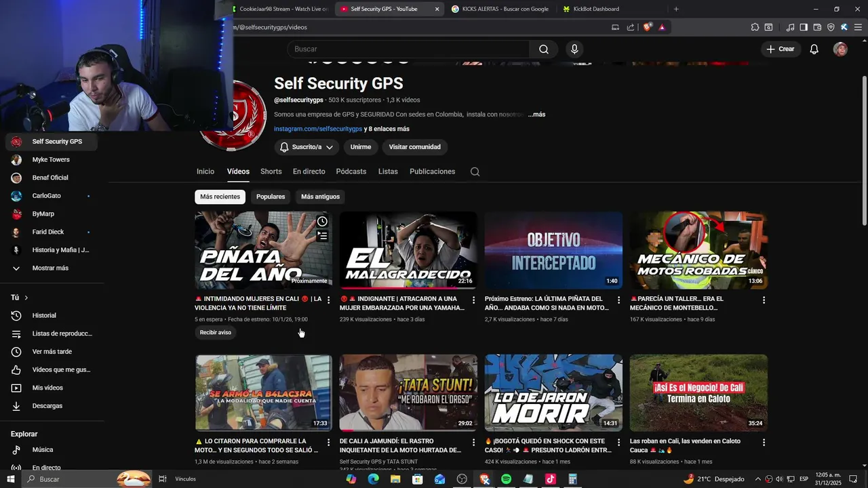
Task: Open El Malagradecido video thumbnail
Action: tap(408, 250)
